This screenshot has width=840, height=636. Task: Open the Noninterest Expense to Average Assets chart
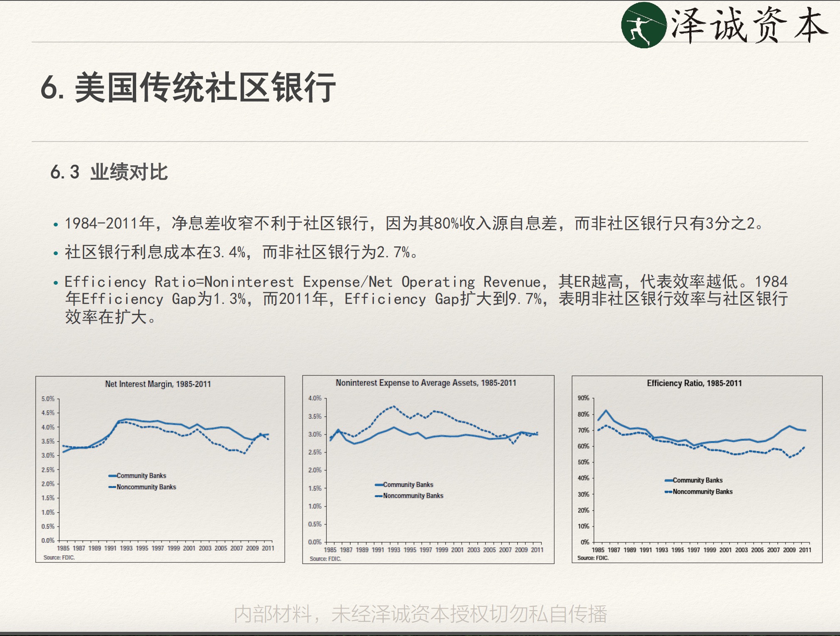click(x=428, y=470)
